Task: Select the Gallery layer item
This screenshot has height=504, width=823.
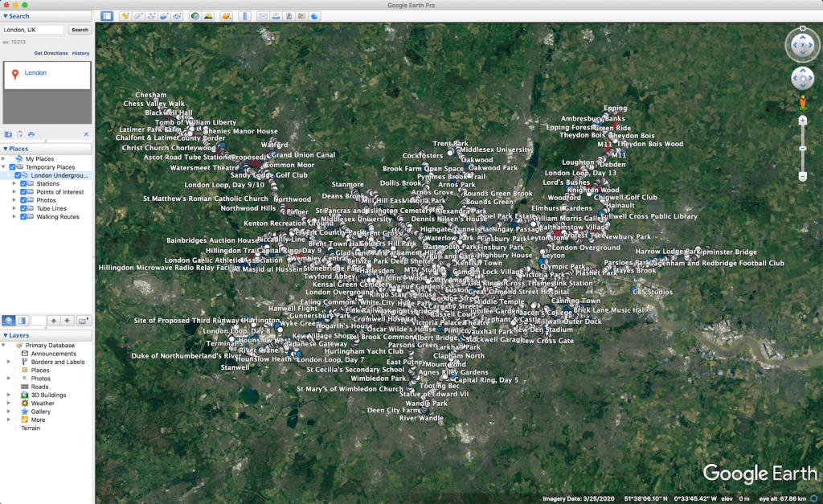Action: point(40,412)
